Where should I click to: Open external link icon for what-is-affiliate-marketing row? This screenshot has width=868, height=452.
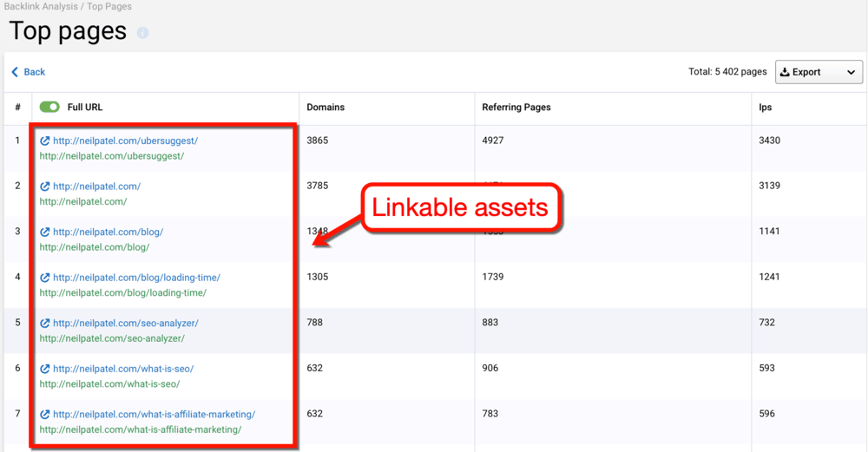click(45, 415)
